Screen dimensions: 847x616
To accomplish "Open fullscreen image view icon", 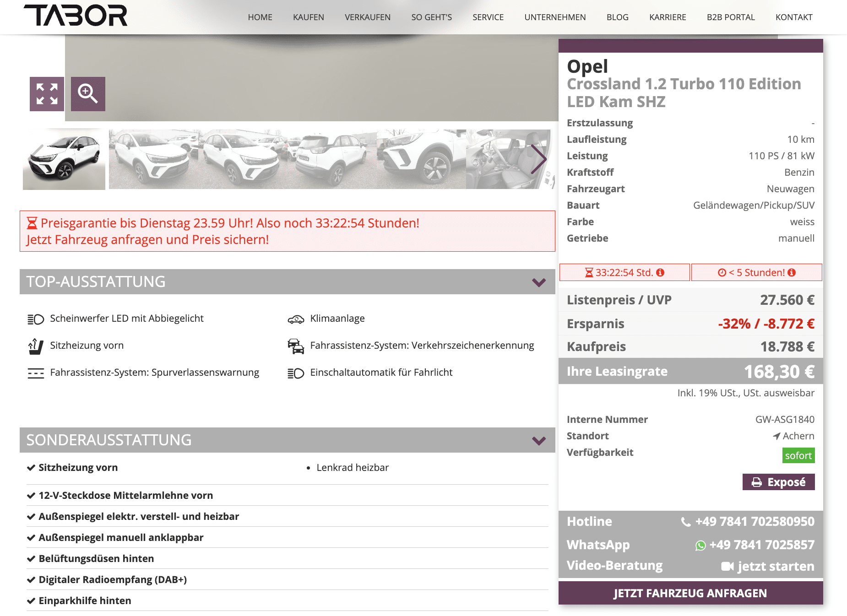I will point(47,94).
